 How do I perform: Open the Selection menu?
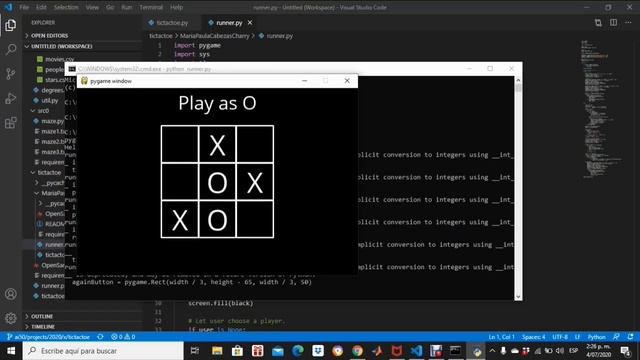click(66, 7)
